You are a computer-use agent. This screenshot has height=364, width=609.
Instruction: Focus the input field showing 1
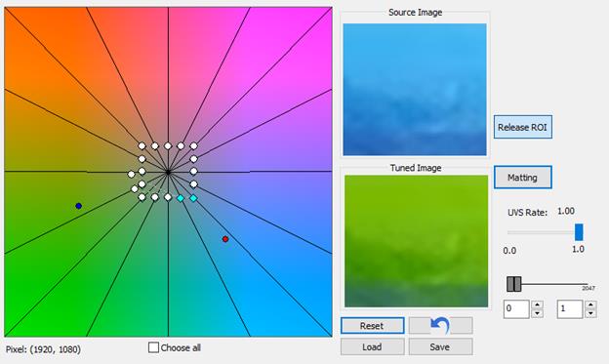pos(570,309)
